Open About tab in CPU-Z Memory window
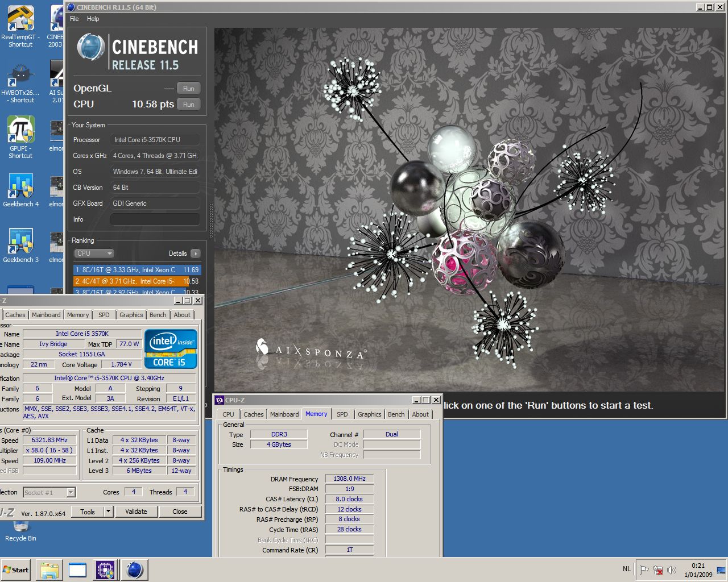 [x=420, y=414]
